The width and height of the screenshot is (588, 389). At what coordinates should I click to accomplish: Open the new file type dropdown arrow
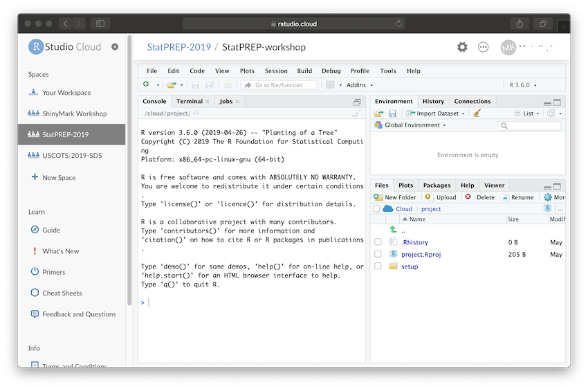[x=158, y=85]
